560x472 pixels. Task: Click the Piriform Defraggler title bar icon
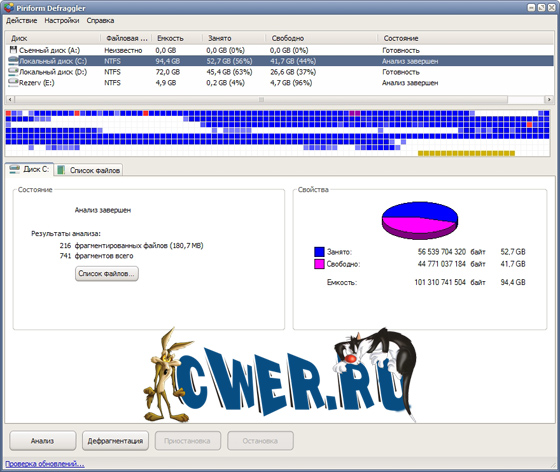click(9, 7)
